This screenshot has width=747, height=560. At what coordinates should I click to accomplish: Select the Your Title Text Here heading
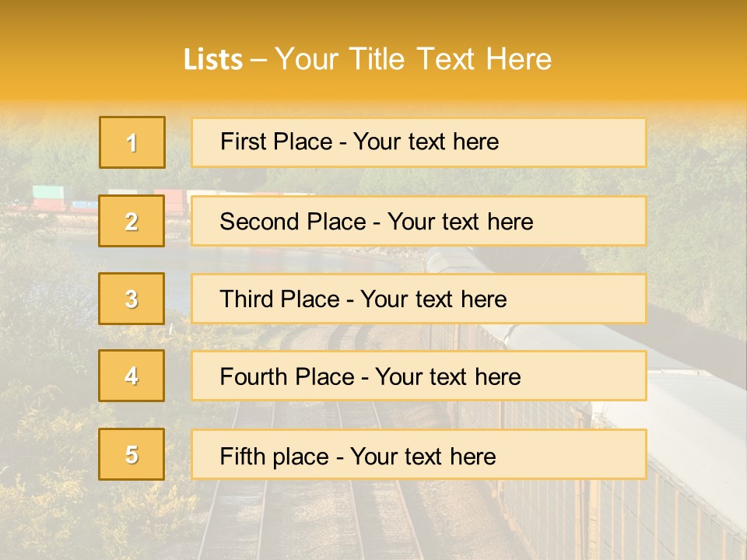pyautogui.click(x=412, y=60)
